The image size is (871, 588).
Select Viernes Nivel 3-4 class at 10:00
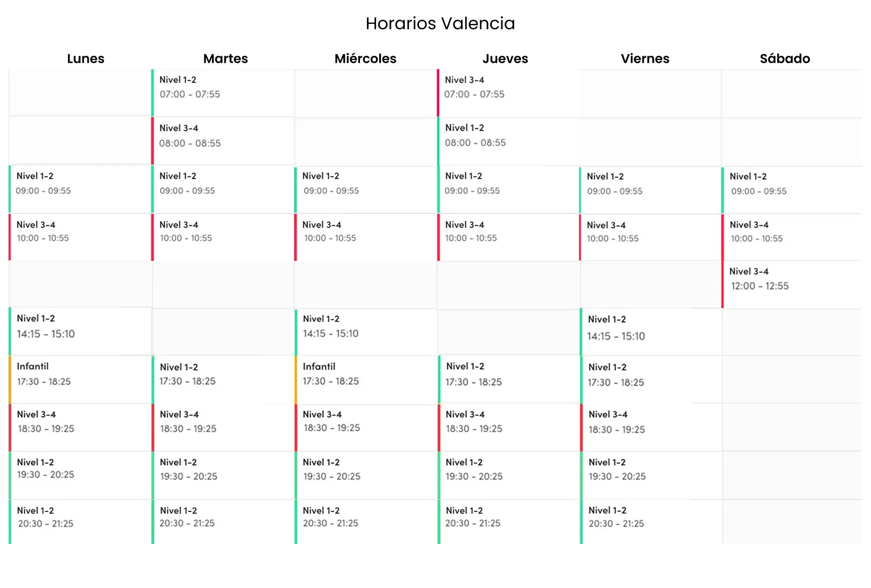click(651, 237)
